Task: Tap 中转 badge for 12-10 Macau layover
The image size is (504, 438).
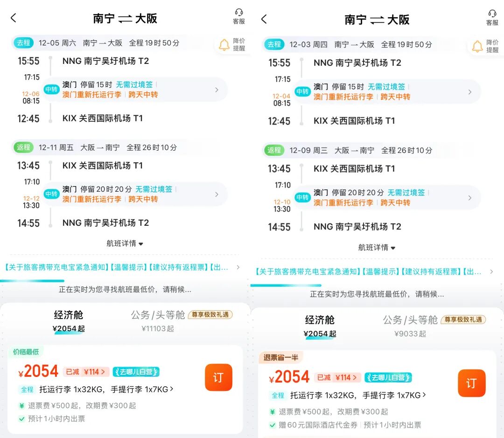Action: coord(302,197)
